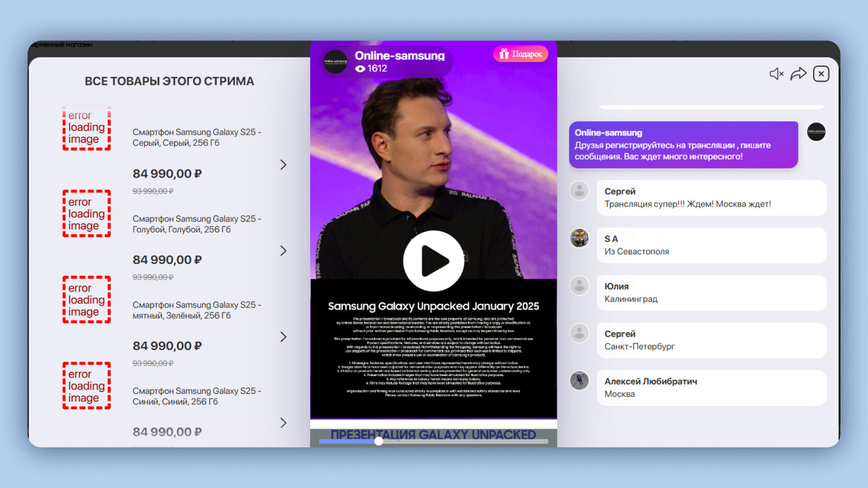
Task: Click the 84 990,00 ₽ price of Голубой model
Action: (167, 260)
